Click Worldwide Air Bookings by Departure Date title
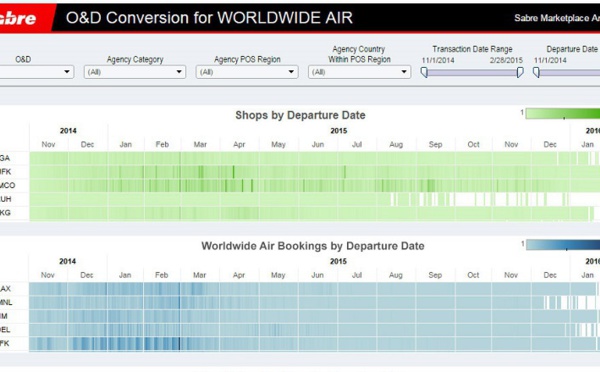The image size is (600, 372). (x=313, y=246)
